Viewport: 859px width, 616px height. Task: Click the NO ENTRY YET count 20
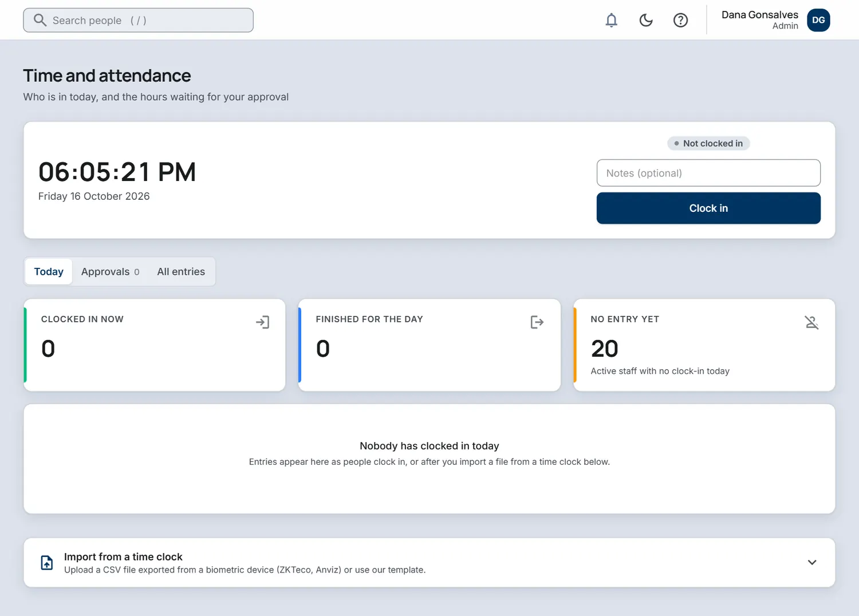point(605,349)
